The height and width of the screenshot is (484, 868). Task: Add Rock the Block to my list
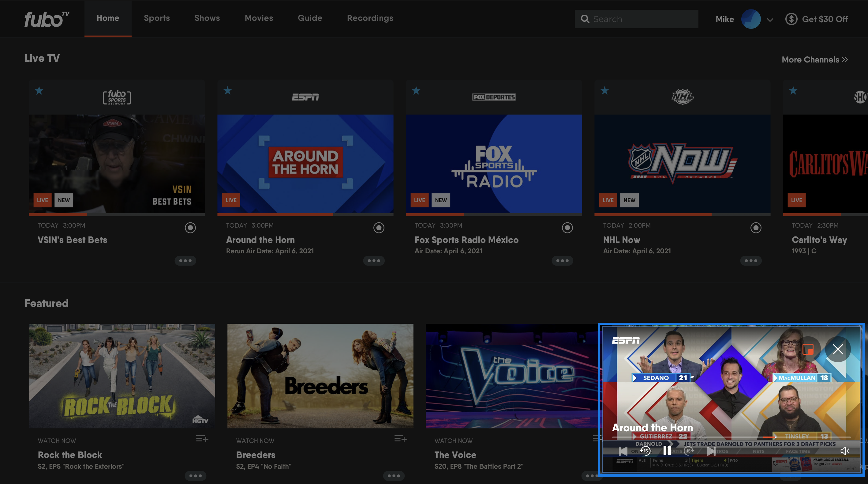point(202,438)
